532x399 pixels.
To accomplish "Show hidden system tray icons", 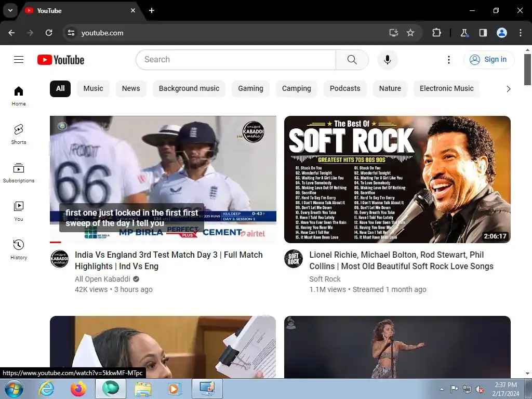I will [442, 389].
